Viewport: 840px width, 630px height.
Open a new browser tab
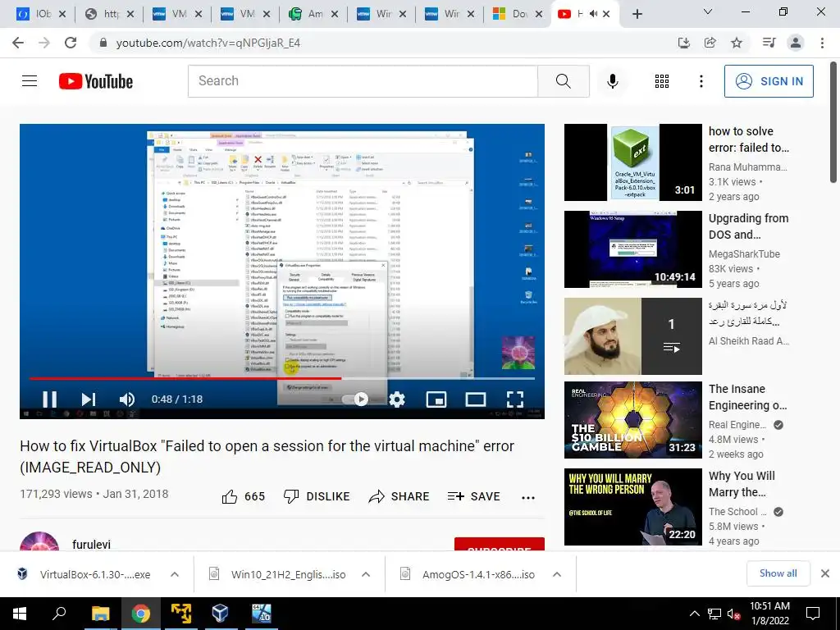pyautogui.click(x=637, y=14)
